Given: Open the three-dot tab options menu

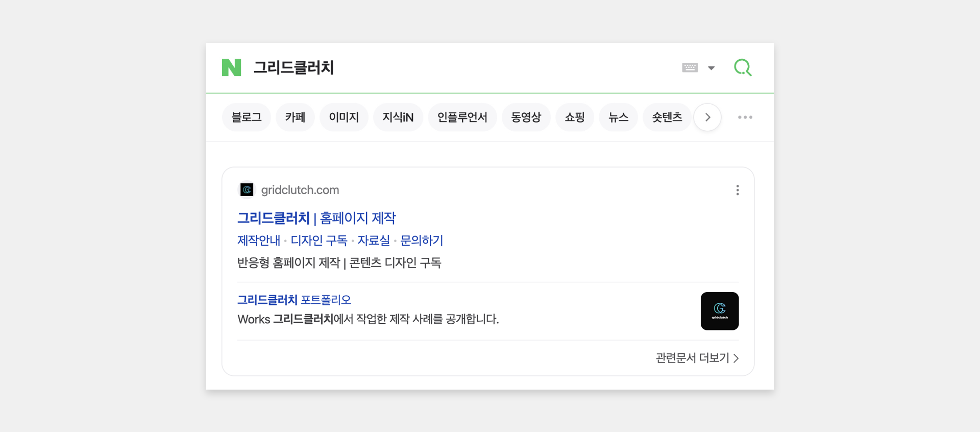Looking at the screenshot, I should 745,117.
